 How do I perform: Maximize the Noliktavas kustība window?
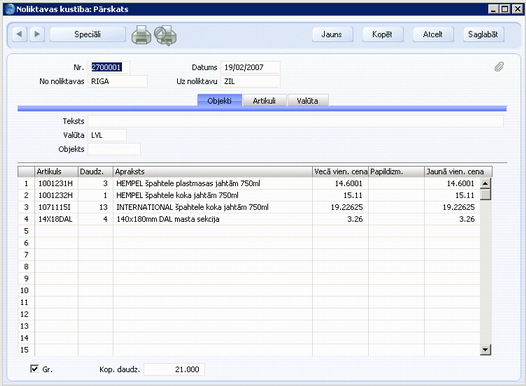(x=505, y=9)
